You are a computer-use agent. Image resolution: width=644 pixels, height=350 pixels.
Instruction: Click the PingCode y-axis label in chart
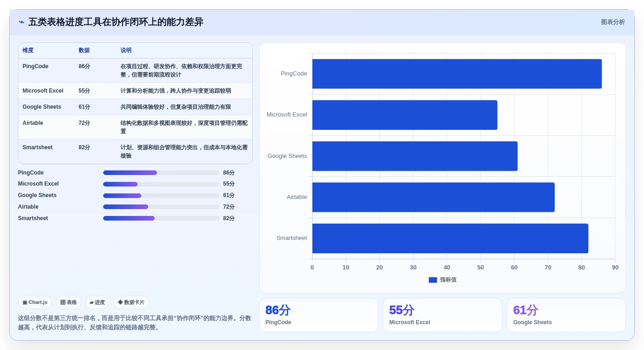294,74
